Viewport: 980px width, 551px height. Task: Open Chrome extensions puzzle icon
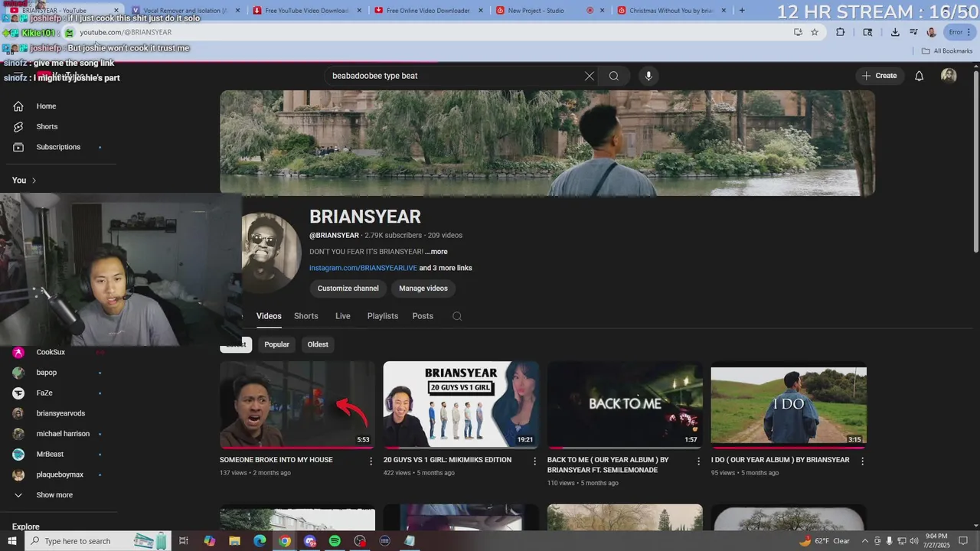click(841, 32)
